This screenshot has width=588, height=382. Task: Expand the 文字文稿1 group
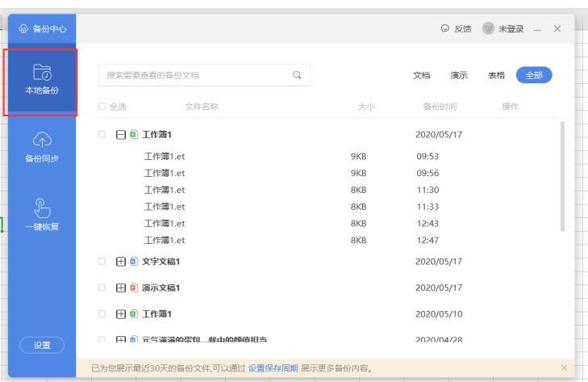point(119,262)
